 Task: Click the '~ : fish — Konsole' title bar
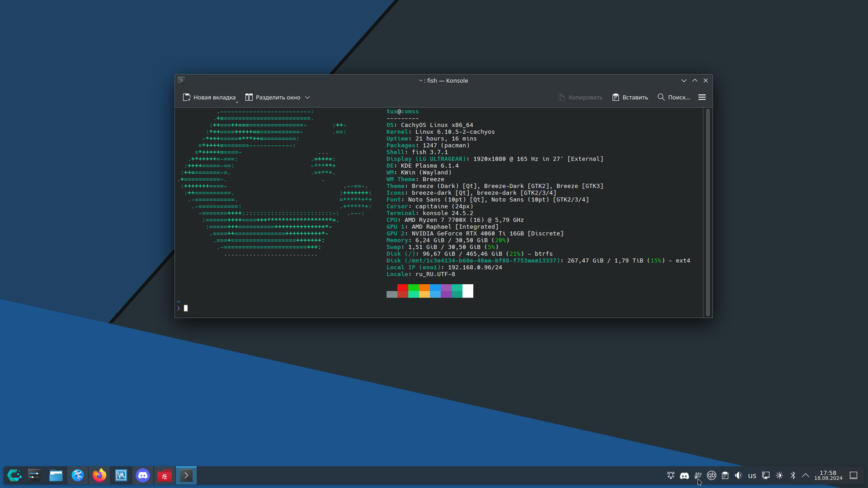point(443,80)
